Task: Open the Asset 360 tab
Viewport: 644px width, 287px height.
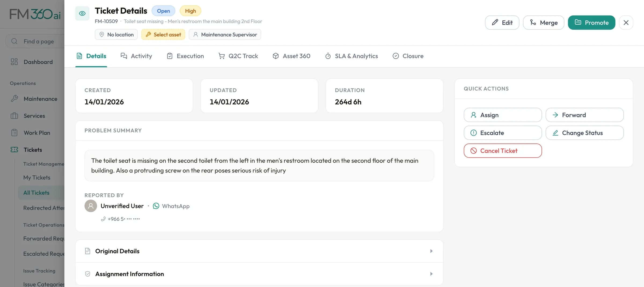Action: tap(291, 56)
